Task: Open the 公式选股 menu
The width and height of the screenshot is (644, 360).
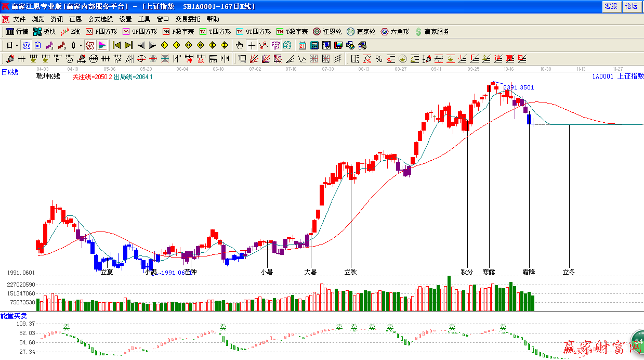Action: click(100, 19)
